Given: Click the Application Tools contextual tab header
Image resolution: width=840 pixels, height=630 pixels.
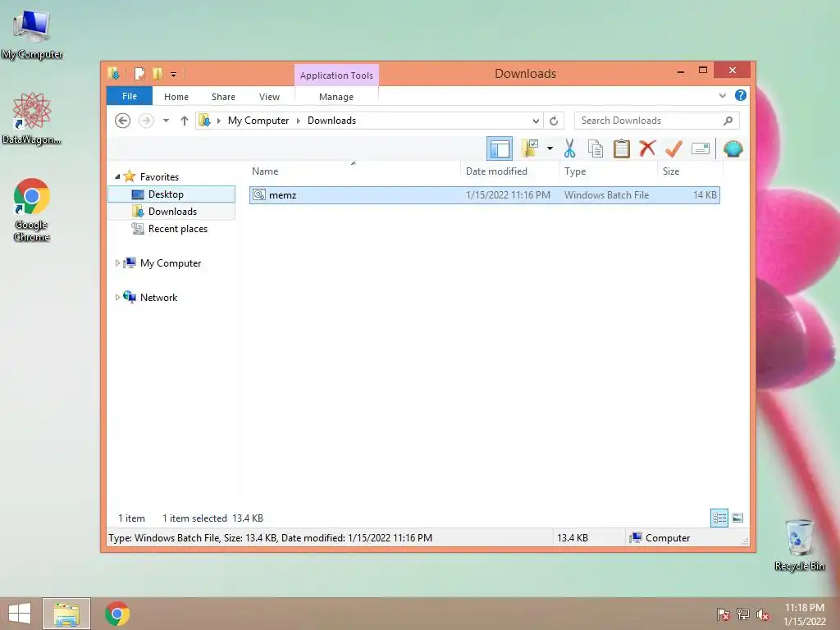Looking at the screenshot, I should pyautogui.click(x=336, y=75).
